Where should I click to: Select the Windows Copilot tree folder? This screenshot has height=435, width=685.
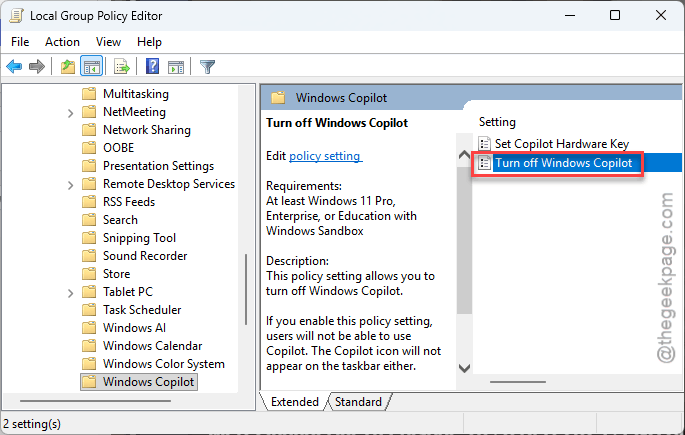pos(139,382)
